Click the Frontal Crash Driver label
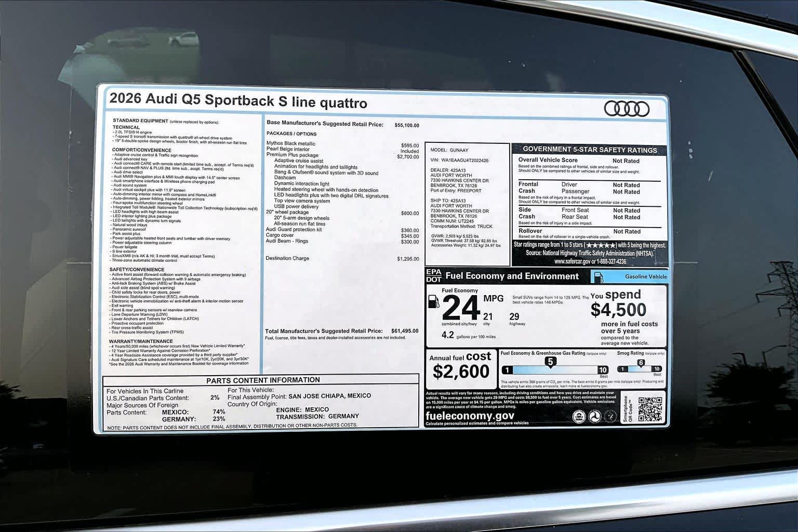The image size is (798, 532). point(569,184)
